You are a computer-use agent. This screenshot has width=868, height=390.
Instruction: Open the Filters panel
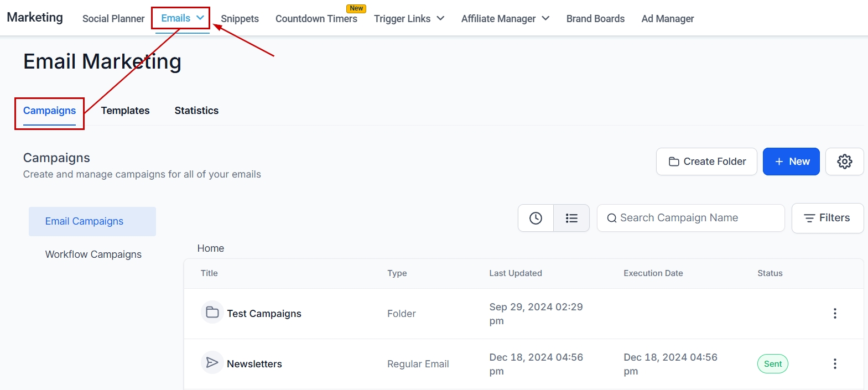[827, 218]
